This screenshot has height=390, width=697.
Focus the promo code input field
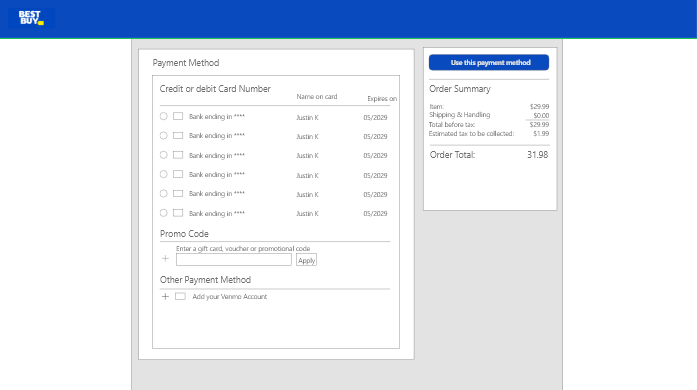pyautogui.click(x=234, y=260)
